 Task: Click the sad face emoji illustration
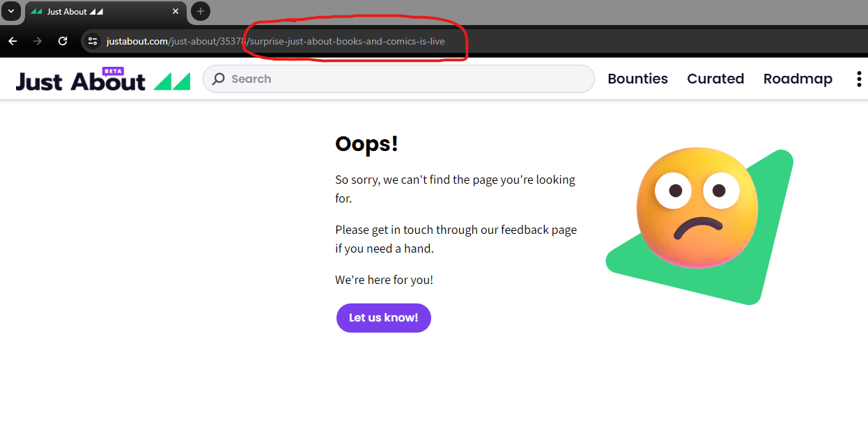tap(697, 207)
